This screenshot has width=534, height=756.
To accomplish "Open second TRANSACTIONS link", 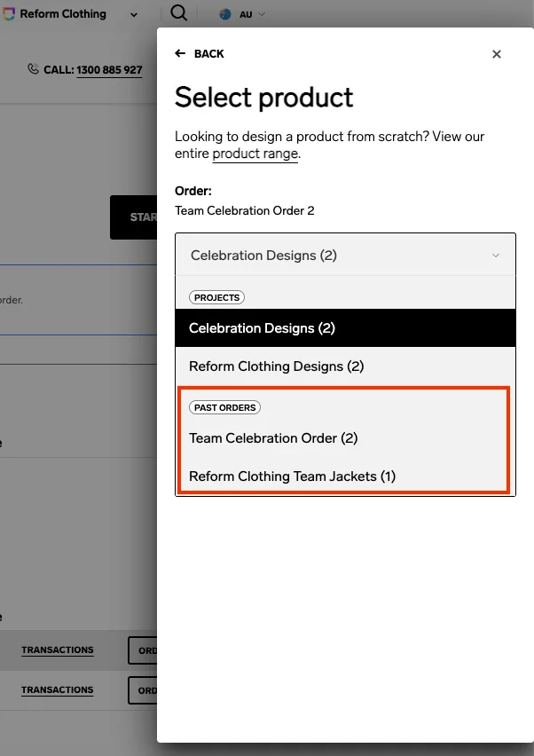I will click(58, 690).
